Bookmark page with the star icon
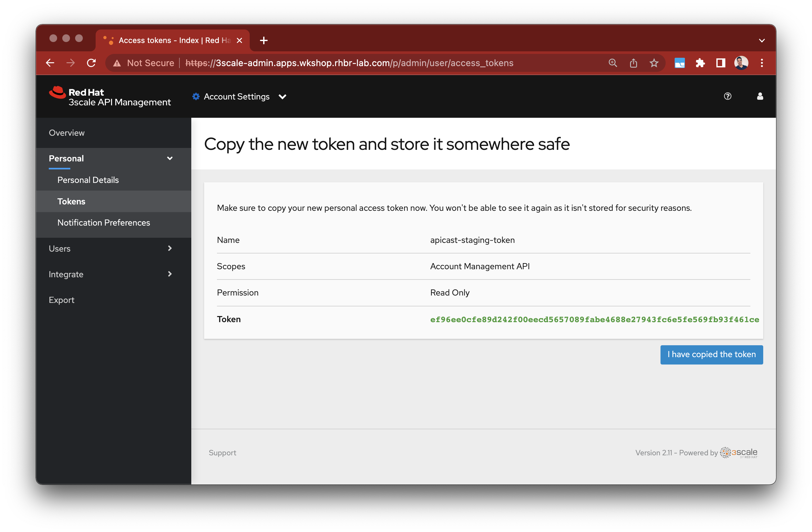Image resolution: width=812 pixels, height=532 pixels. point(654,63)
